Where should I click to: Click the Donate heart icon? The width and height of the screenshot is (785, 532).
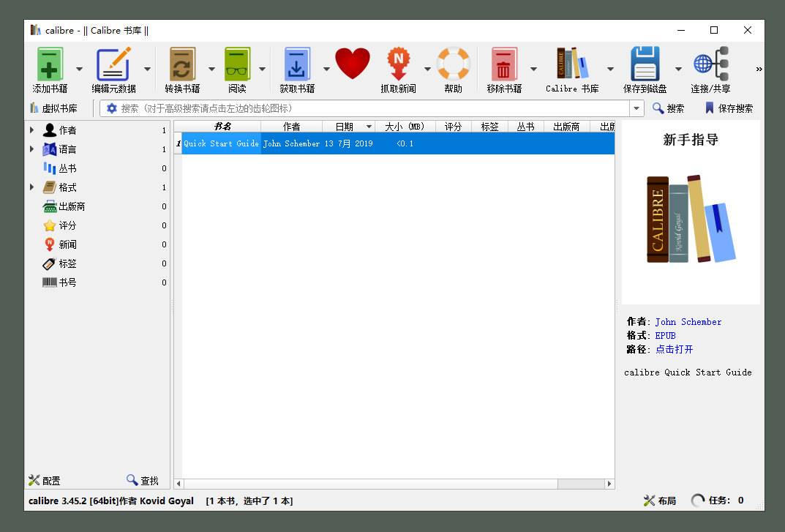coord(353,64)
